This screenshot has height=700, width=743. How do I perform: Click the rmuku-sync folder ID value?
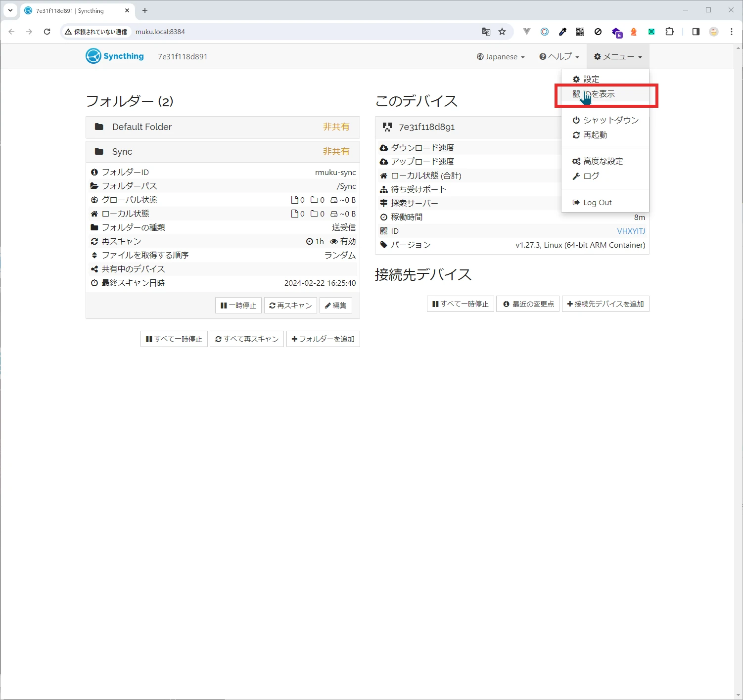(x=335, y=173)
